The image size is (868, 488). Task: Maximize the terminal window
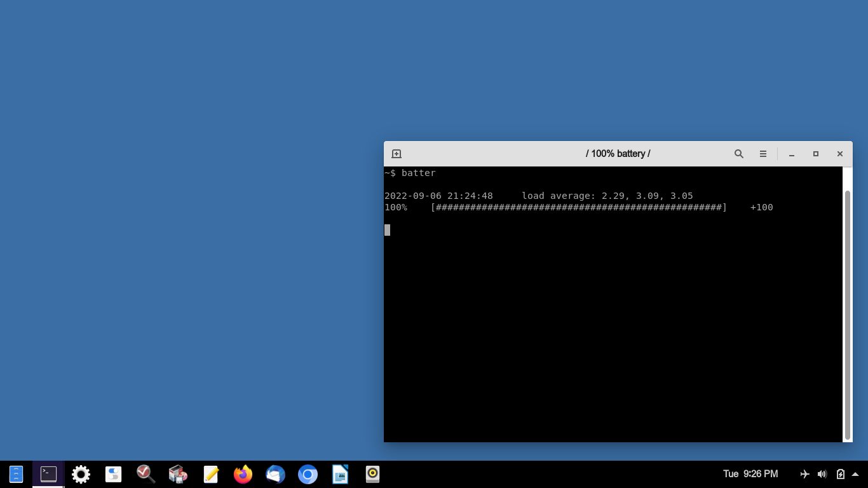(x=816, y=154)
